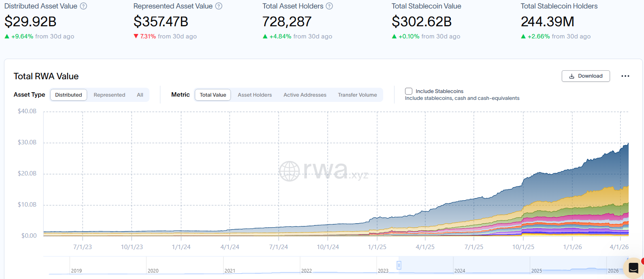
Task: Download the Total RWA Value chart
Action: [x=585, y=76]
